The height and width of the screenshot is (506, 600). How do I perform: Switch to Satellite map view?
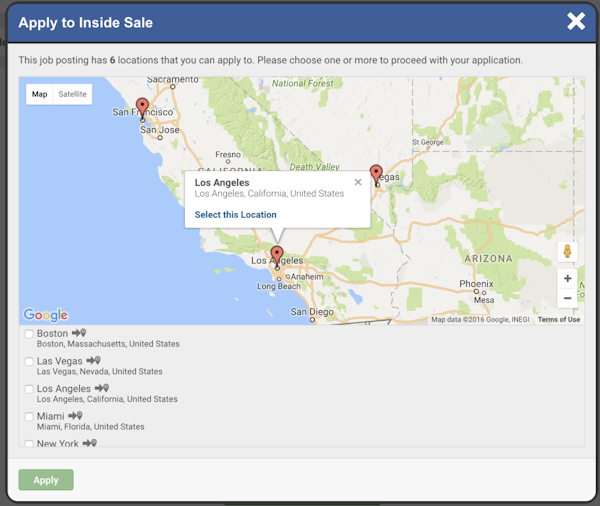tap(72, 95)
